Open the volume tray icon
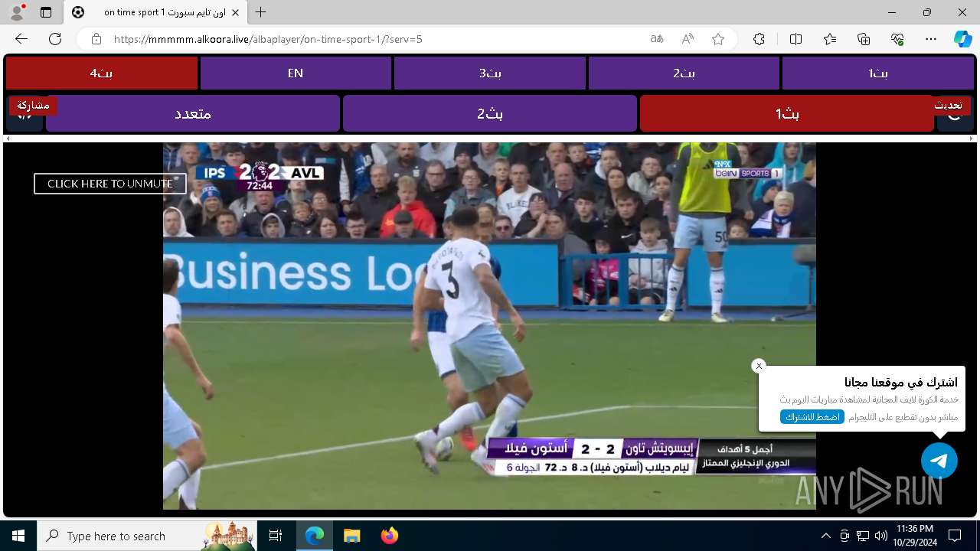This screenshot has width=980, height=551. (x=881, y=536)
